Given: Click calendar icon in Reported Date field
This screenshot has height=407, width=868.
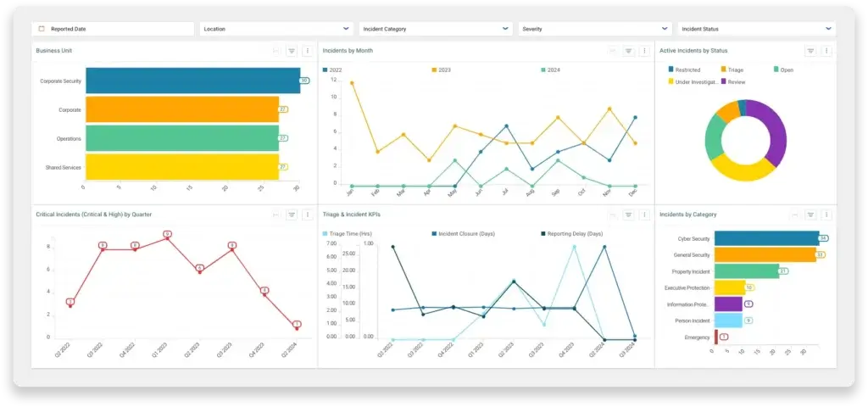Looking at the screenshot, I should [42, 29].
